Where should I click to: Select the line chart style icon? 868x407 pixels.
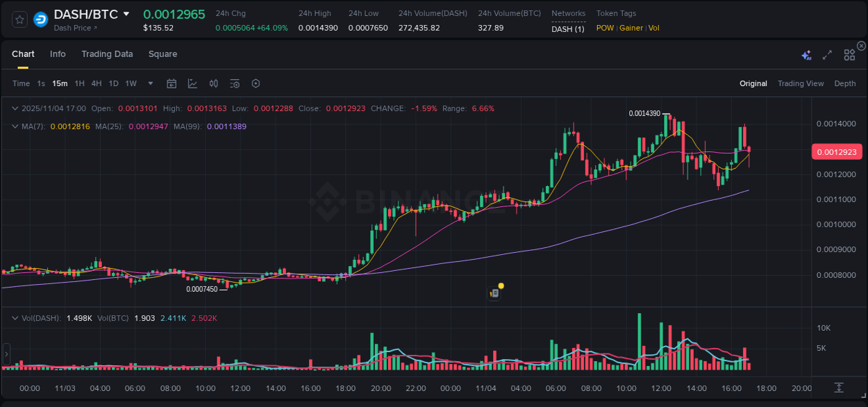point(193,83)
